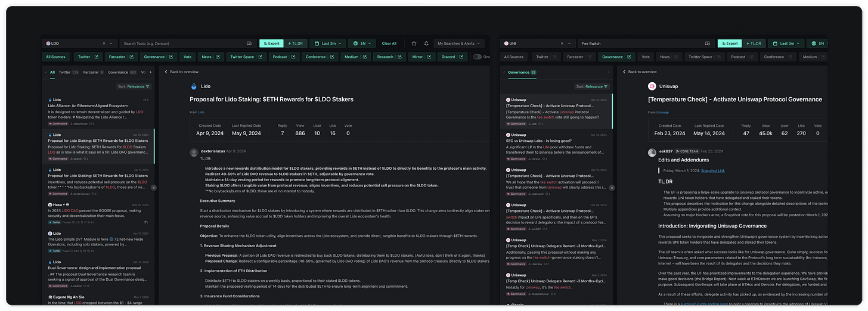Click edit icon on Mirror filter
The height and width of the screenshot is (311, 868).
pyautogui.click(x=429, y=57)
